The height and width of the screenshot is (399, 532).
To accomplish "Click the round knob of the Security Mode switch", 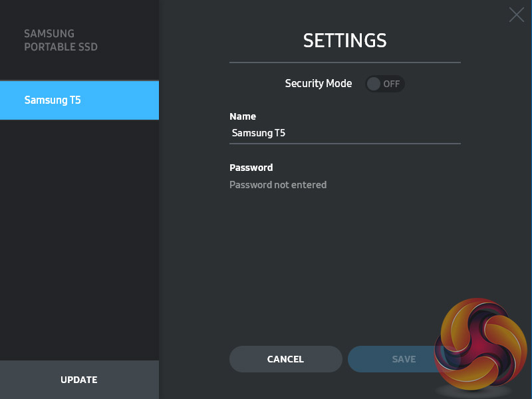I will click(x=374, y=84).
